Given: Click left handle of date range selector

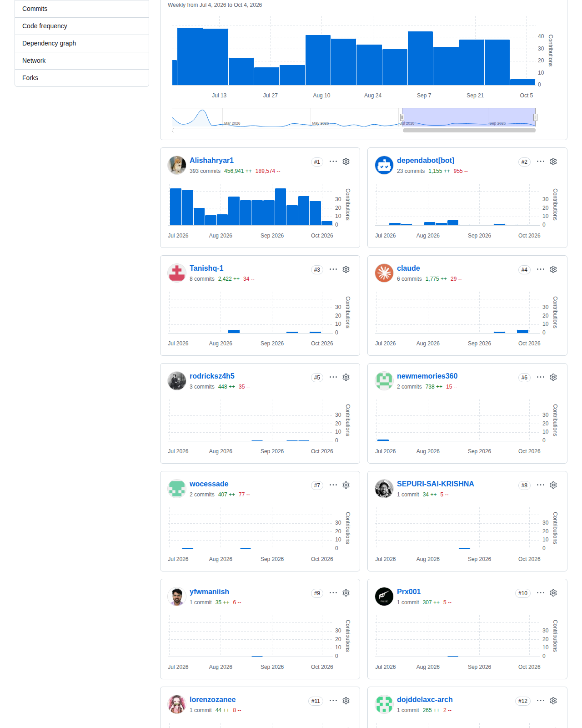Looking at the screenshot, I should (x=402, y=117).
